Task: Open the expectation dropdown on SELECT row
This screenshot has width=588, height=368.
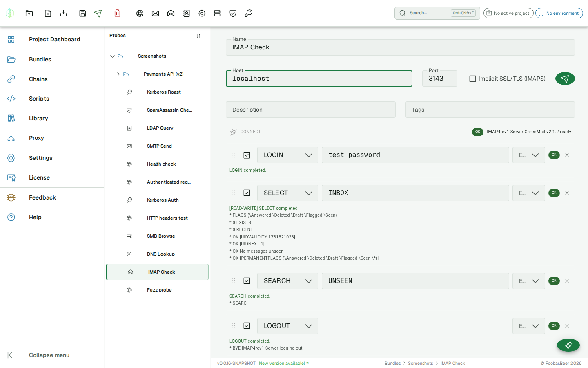Action: (529, 193)
